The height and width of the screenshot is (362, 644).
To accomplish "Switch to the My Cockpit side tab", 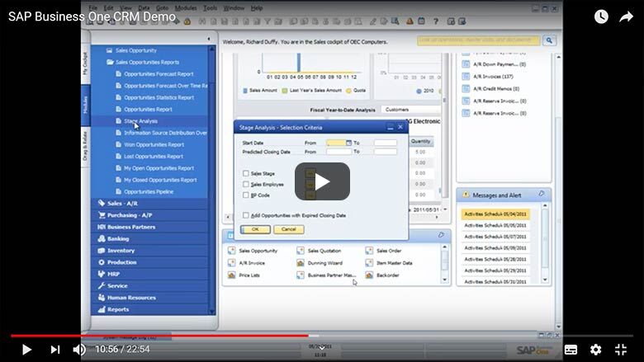I will pos(85,63).
